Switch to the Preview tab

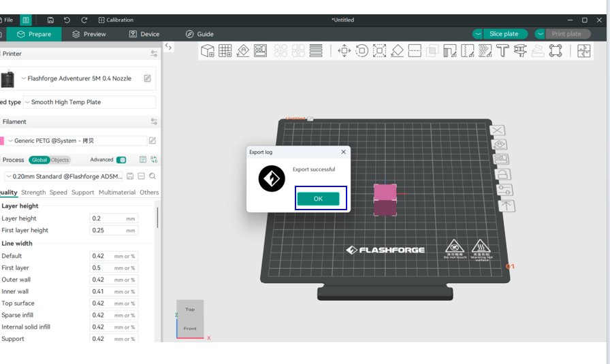[89, 34]
